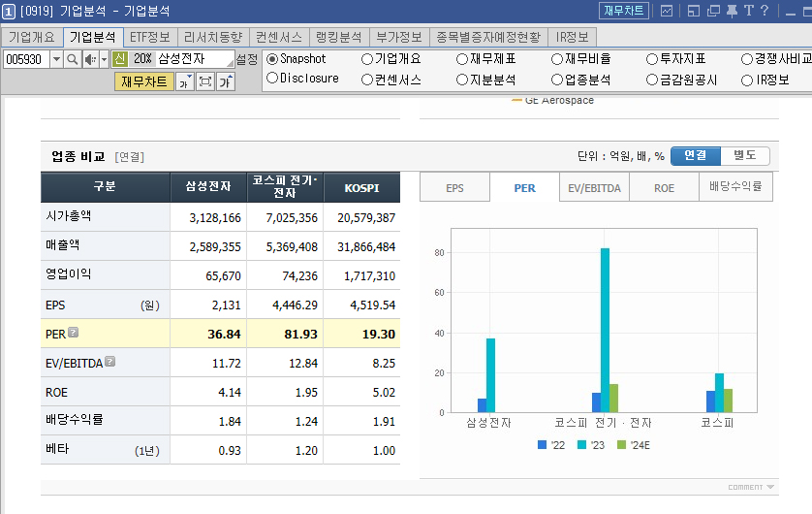Pin the window with the pushpin icon

click(732, 11)
